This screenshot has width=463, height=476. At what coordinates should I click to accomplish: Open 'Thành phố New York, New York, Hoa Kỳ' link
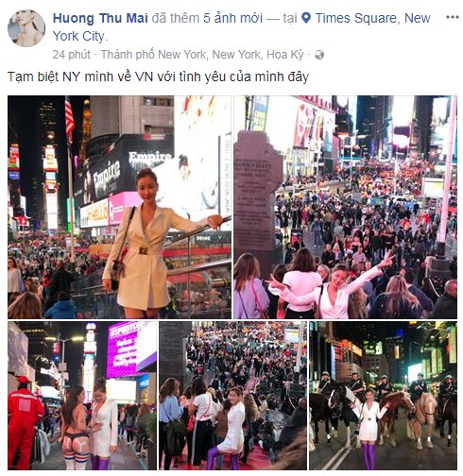(202, 55)
